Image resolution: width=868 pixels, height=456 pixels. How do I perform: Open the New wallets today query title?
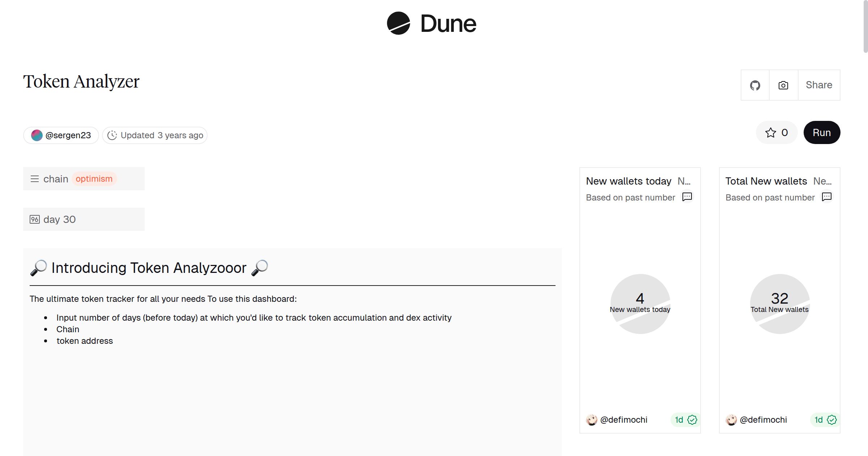click(629, 181)
